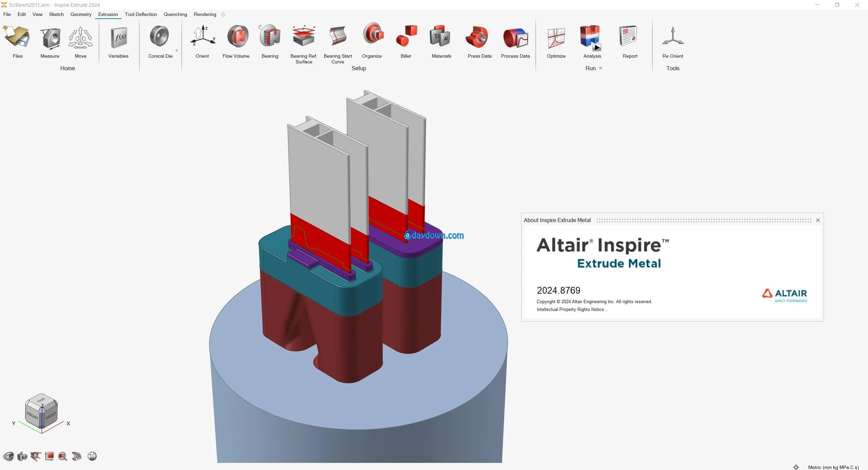This screenshot has width=868, height=470.
Task: Open the Variables f(x) tool
Action: coord(118,37)
